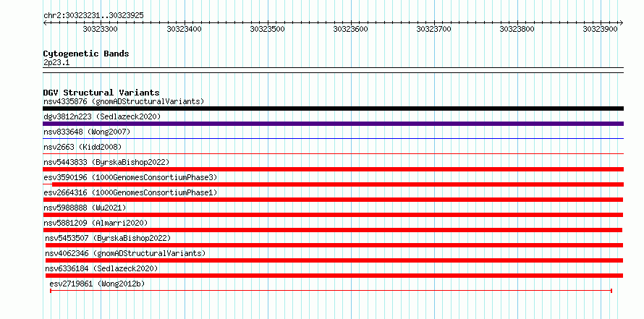Click the nsv4335876 gnomADStructuralVariants label
Image resolution: width=644 pixels, height=319 pixels.
(124, 101)
